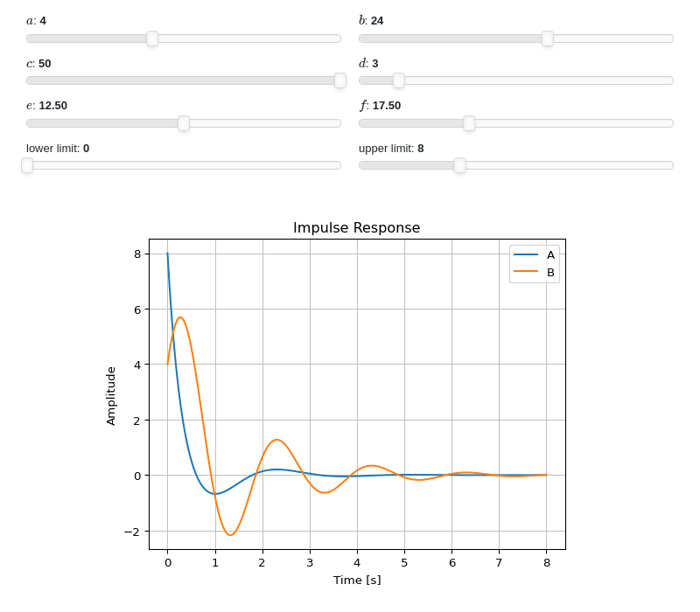The height and width of the screenshot is (612, 700).
Task: Click the 'b: 24' slider label
Action: tap(371, 21)
